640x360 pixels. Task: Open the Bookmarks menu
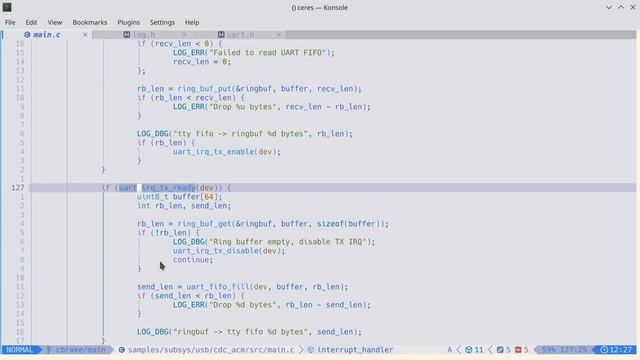[x=90, y=22]
